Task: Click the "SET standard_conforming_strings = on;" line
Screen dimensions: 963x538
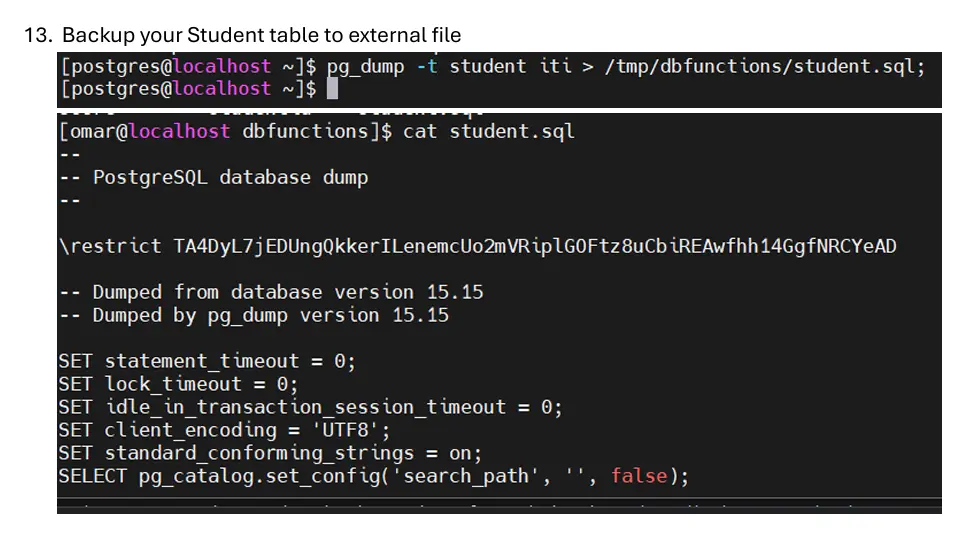Action: [x=270, y=453]
